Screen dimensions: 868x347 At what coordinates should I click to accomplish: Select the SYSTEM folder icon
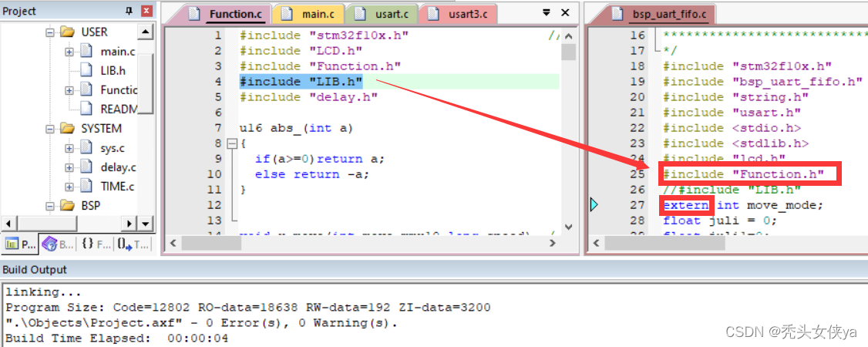68,129
